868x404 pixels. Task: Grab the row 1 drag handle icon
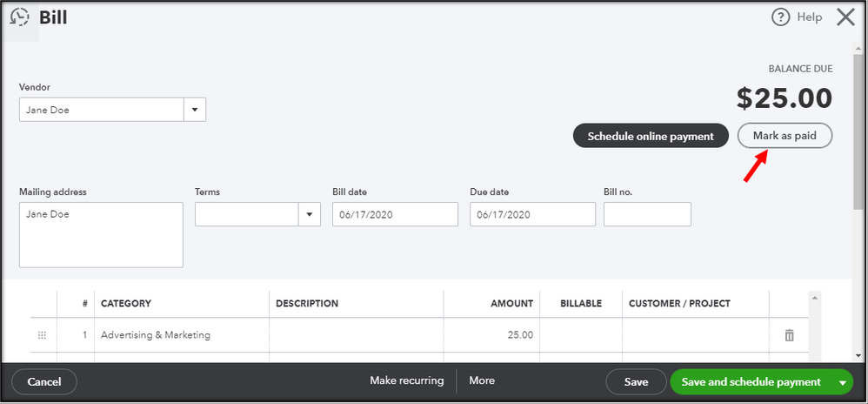point(43,335)
